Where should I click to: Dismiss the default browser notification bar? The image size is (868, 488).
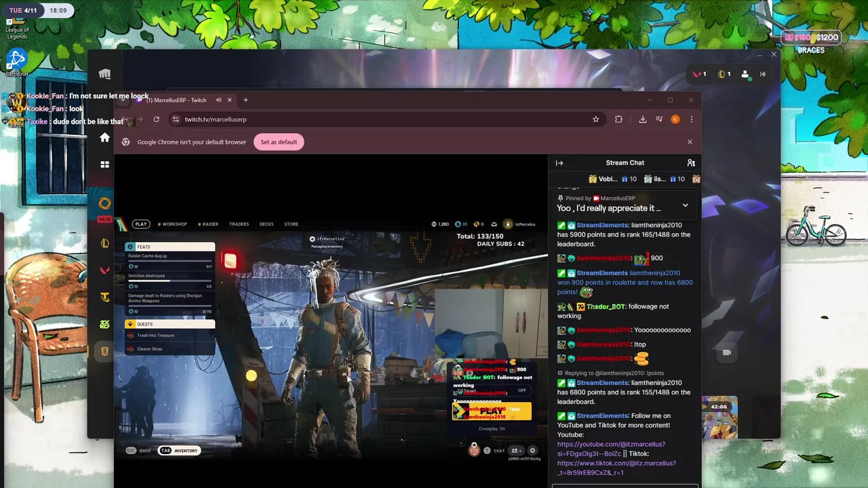tap(690, 142)
